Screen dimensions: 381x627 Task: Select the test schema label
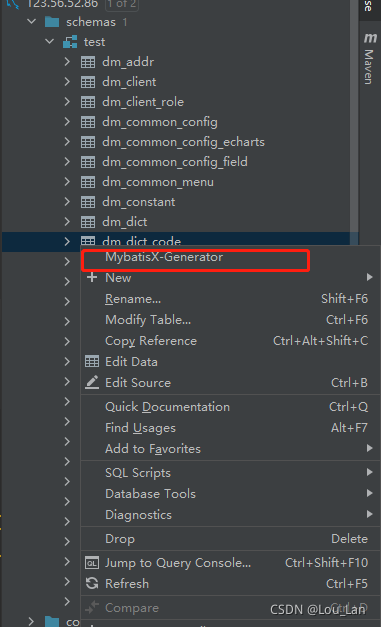[94, 42]
